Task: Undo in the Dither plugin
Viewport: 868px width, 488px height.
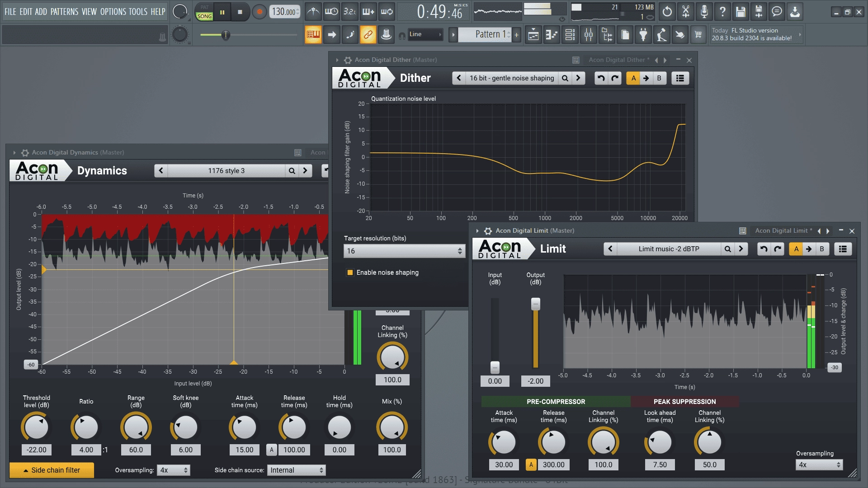Action: pyautogui.click(x=601, y=78)
